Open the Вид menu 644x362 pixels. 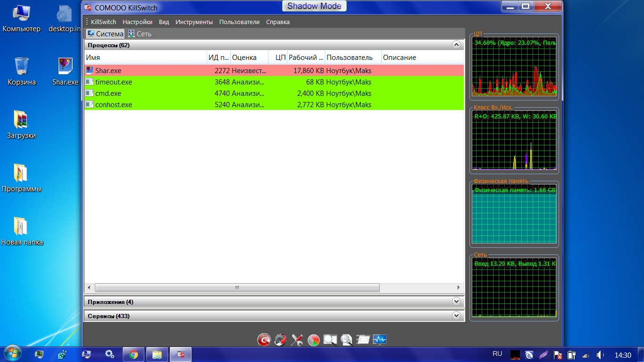tap(164, 22)
